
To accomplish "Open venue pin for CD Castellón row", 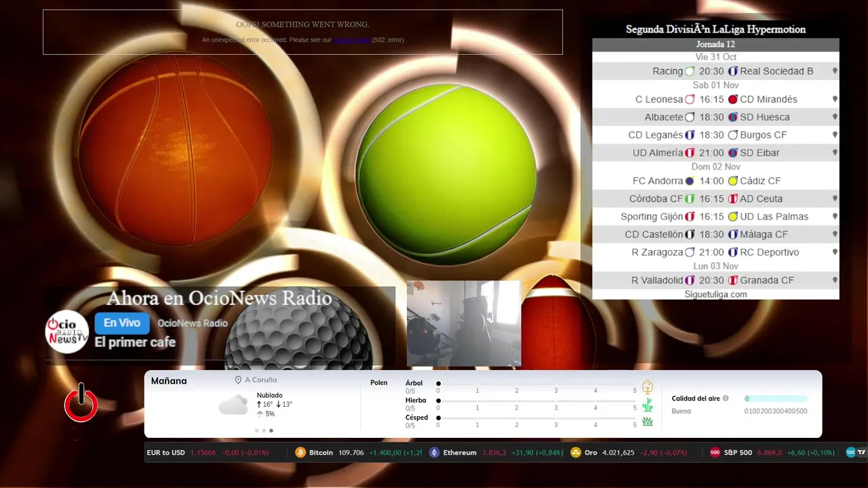I will [835, 234].
